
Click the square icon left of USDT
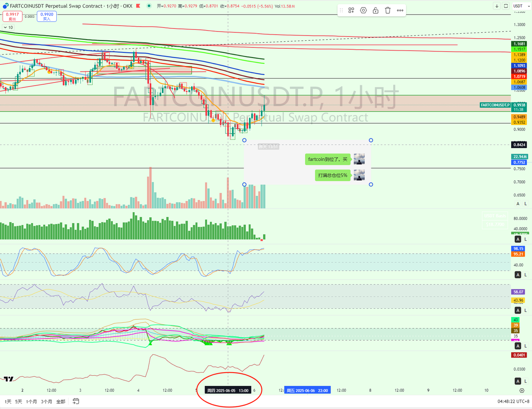pyautogui.click(x=506, y=6)
